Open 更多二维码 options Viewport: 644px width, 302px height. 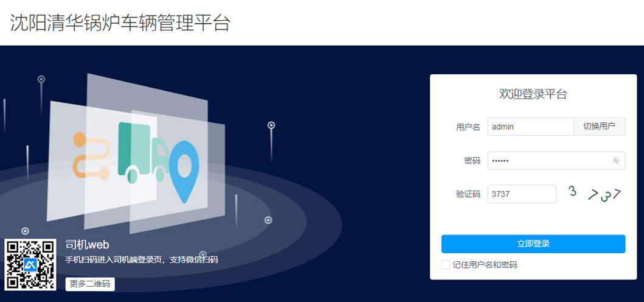(x=90, y=284)
